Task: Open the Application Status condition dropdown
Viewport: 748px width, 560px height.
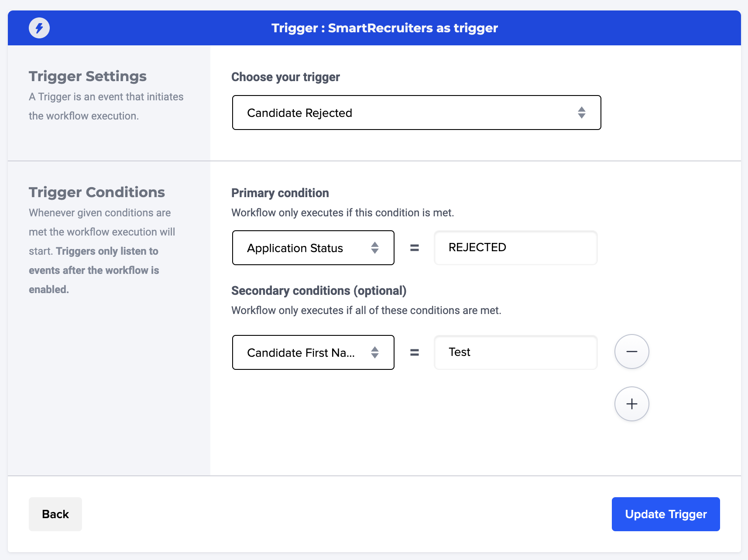Action: 313,248
